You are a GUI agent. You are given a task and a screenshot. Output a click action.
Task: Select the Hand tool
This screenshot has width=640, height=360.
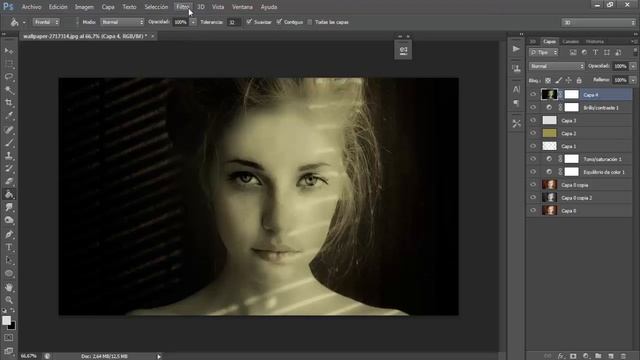[x=9, y=287]
